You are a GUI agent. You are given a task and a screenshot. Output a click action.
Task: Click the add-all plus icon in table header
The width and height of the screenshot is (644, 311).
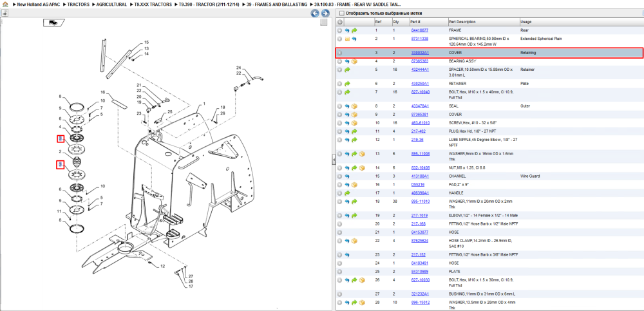[x=339, y=22]
